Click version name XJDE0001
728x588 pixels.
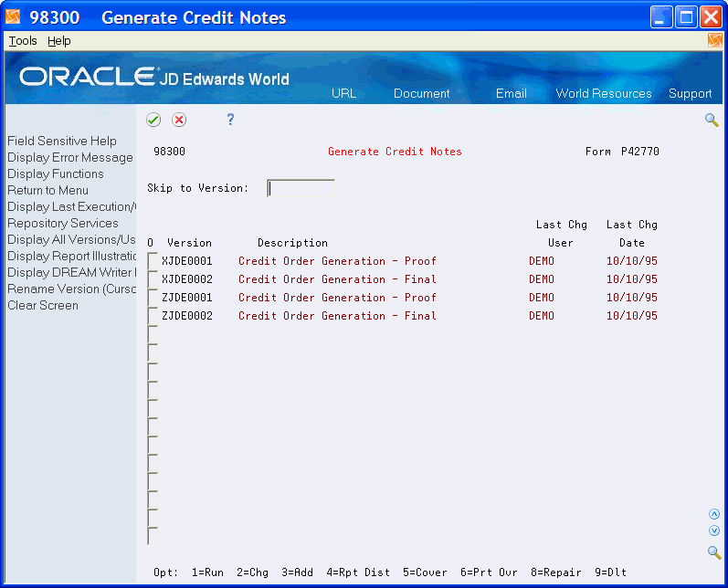[187, 261]
